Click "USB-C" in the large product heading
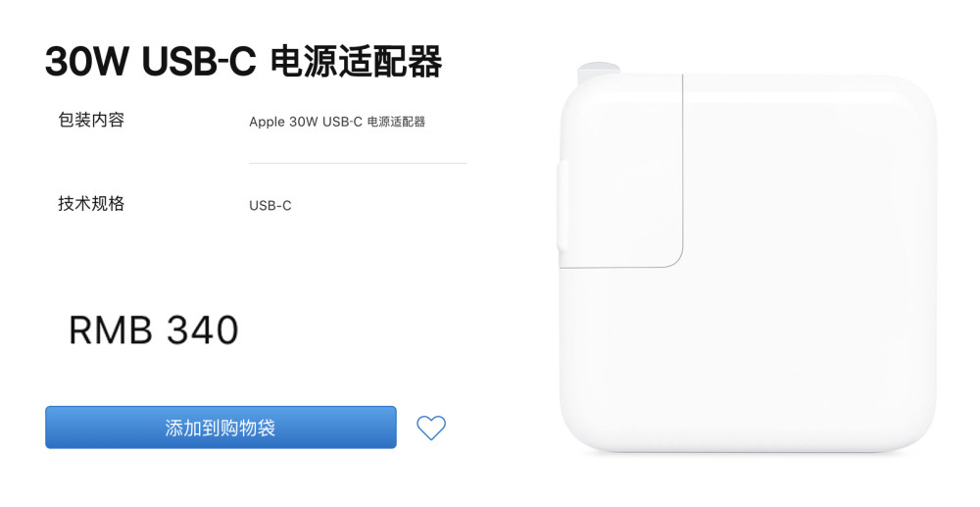The height and width of the screenshot is (507, 980). 199,62
